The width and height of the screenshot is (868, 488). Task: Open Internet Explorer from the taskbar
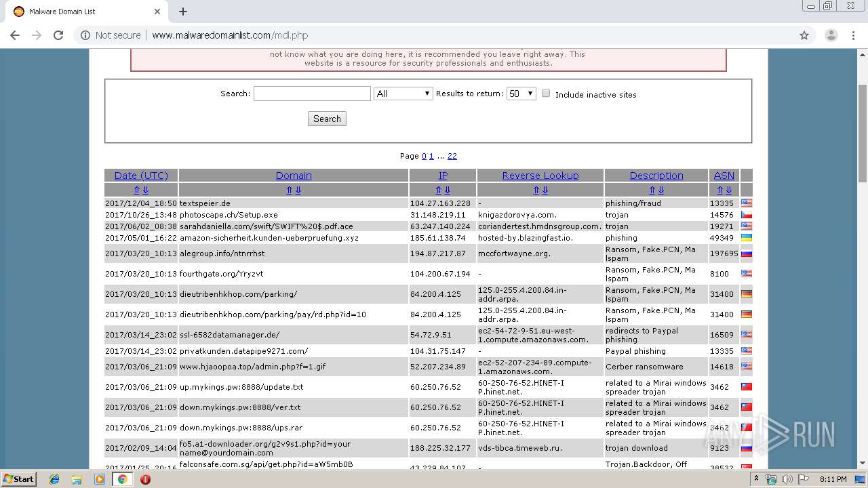click(54, 479)
